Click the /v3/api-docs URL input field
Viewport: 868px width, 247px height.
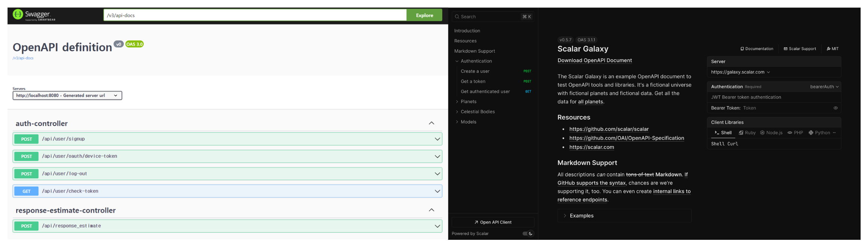[x=255, y=15]
